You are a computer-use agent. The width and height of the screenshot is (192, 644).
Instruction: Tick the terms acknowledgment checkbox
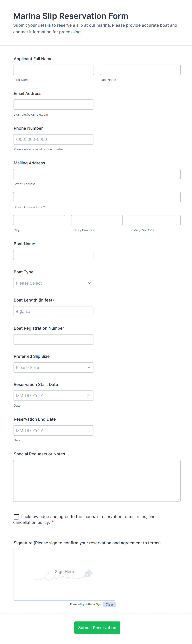[x=16, y=516]
